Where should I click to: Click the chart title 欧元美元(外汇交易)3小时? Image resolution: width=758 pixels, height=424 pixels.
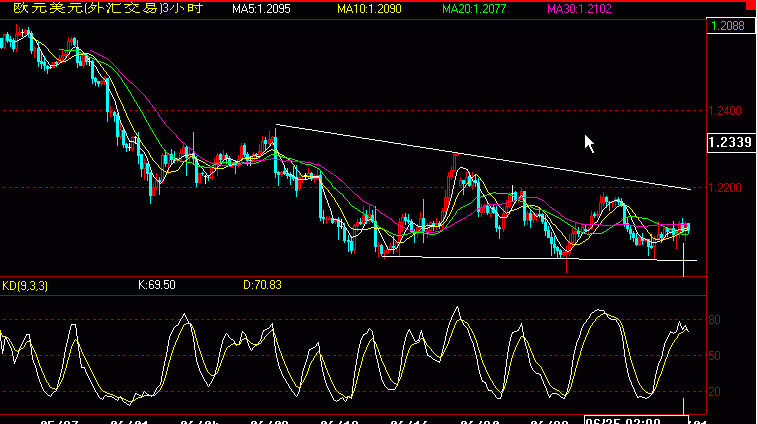[108, 8]
